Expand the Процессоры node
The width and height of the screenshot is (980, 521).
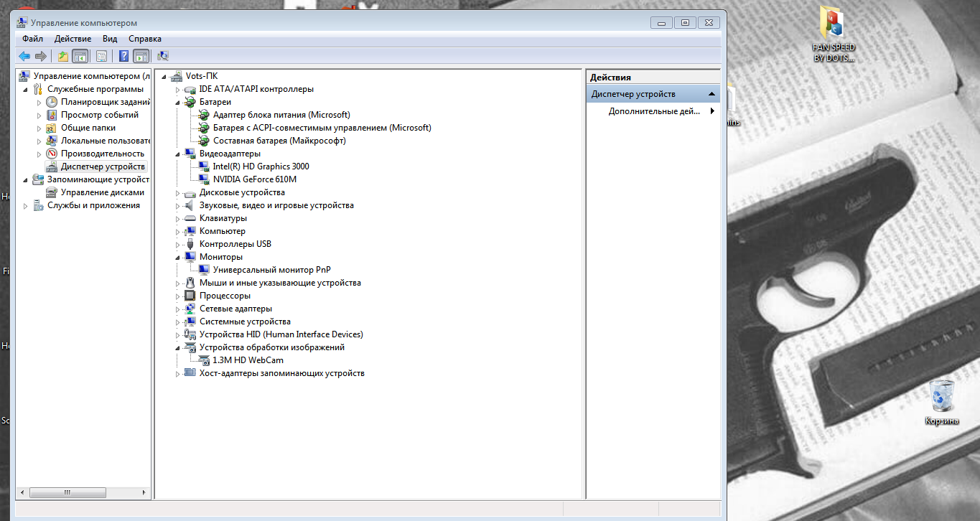click(x=178, y=296)
